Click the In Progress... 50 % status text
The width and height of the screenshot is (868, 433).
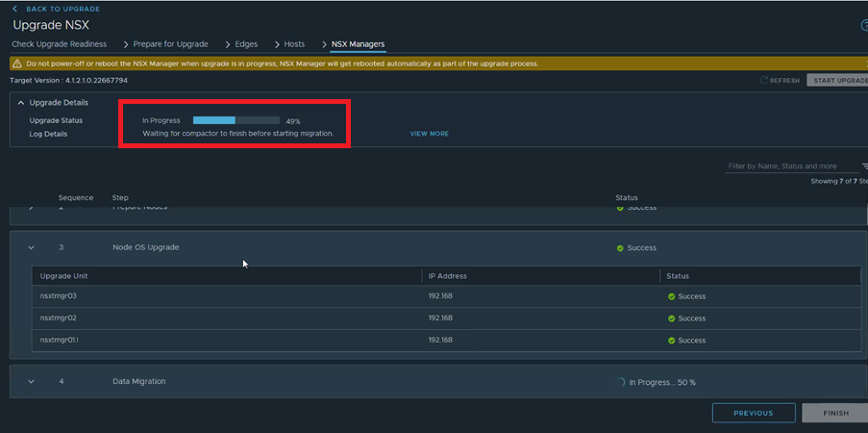[x=662, y=382]
